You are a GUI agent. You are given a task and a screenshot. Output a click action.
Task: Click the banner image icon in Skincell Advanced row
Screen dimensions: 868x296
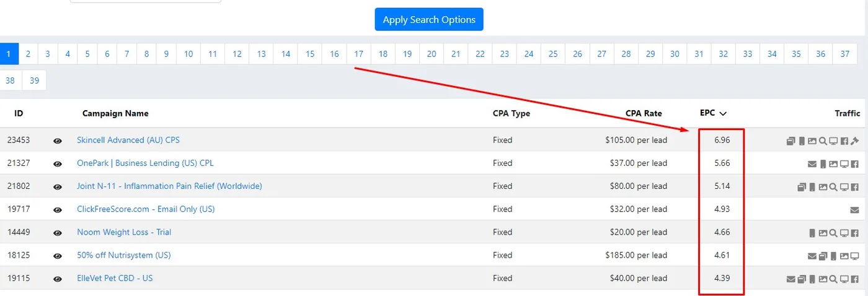click(x=812, y=141)
